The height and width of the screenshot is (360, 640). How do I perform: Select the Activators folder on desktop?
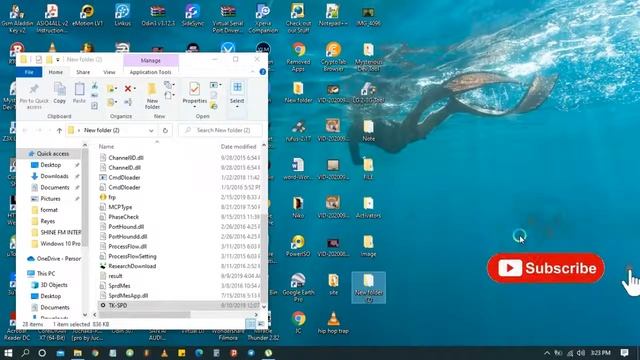(x=368, y=207)
